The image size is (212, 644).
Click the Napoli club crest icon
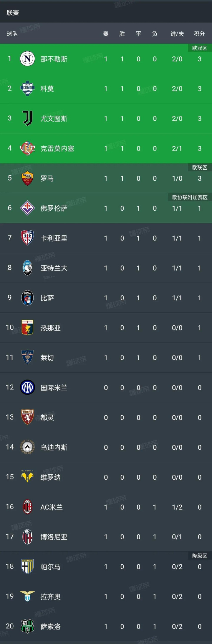click(x=27, y=59)
